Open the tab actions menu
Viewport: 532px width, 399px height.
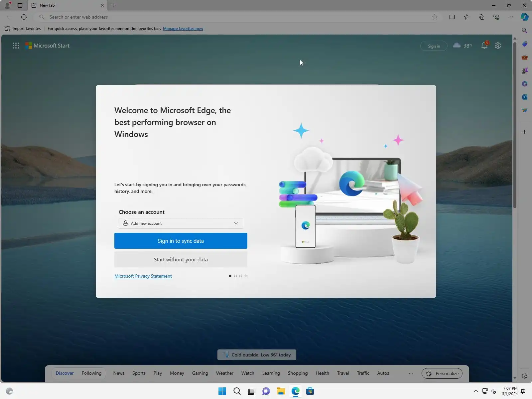click(20, 5)
